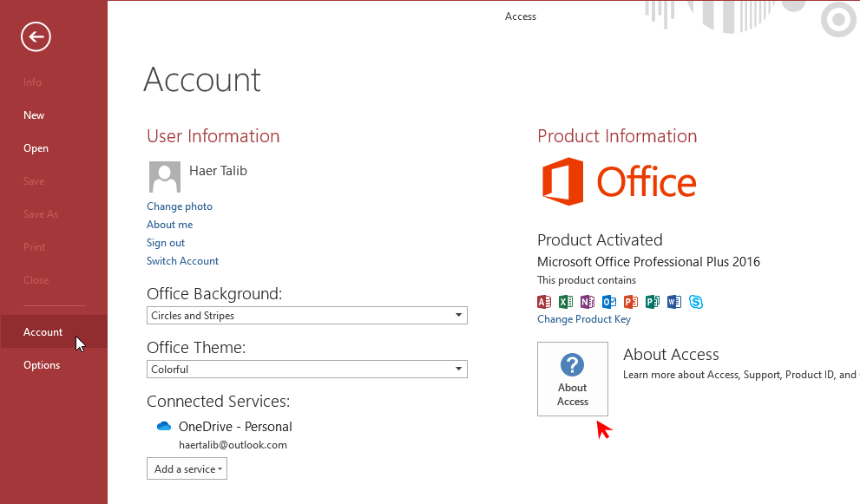Expand the Office Theme dropdown

coord(306,370)
